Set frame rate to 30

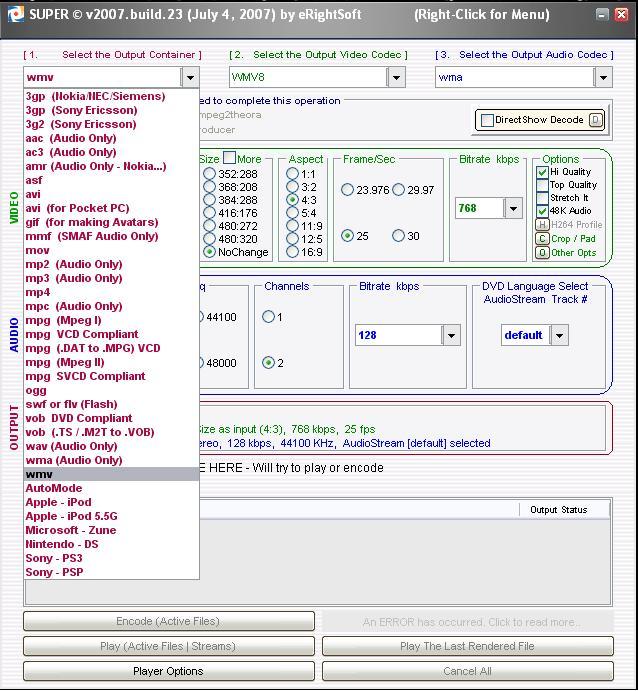click(x=398, y=236)
